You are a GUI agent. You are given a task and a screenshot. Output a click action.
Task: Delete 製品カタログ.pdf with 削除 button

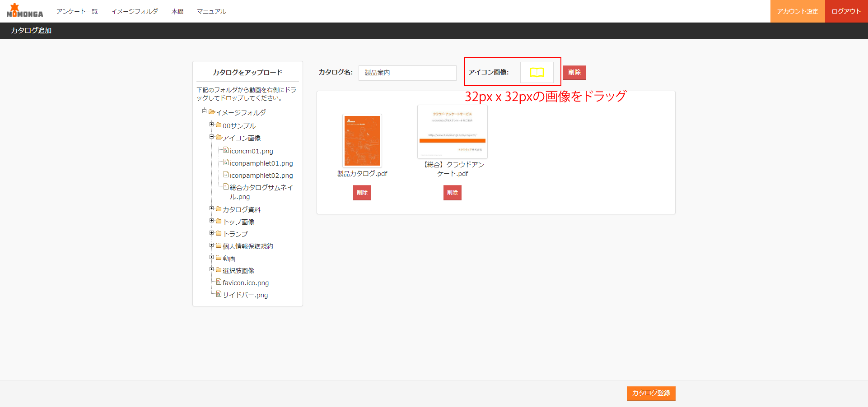click(x=362, y=193)
